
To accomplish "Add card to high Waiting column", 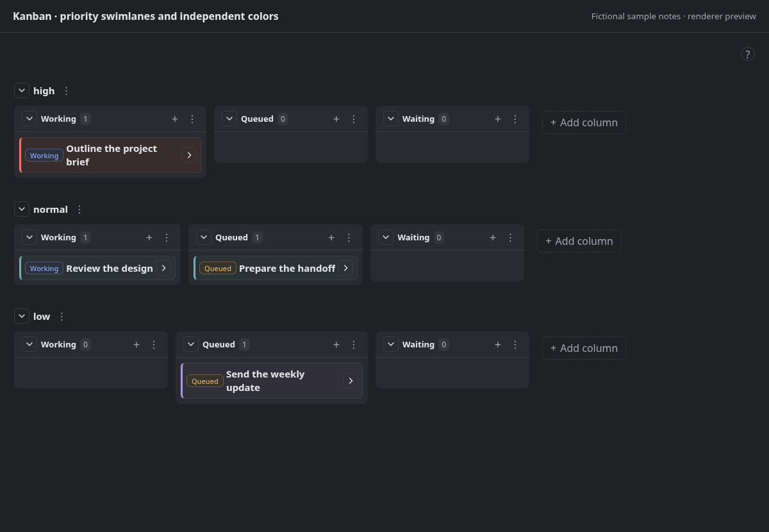I will [x=497, y=119].
